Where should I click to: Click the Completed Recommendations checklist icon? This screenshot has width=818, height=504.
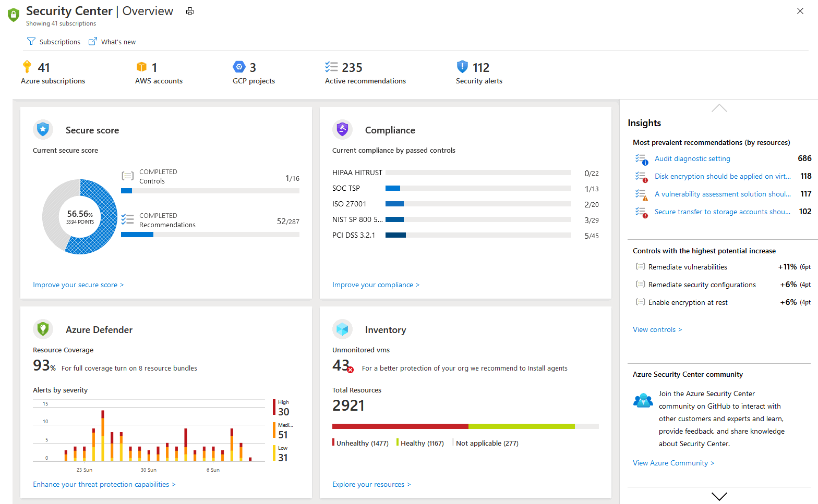tap(128, 219)
